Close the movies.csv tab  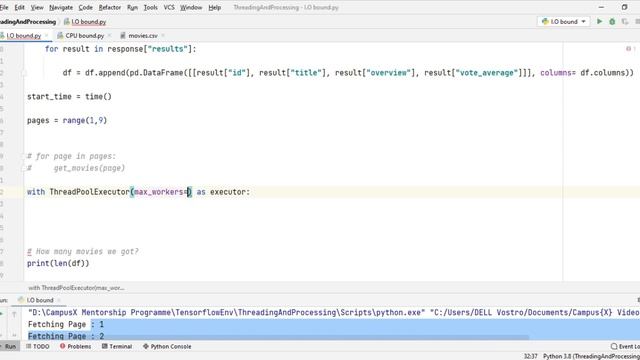click(163, 36)
